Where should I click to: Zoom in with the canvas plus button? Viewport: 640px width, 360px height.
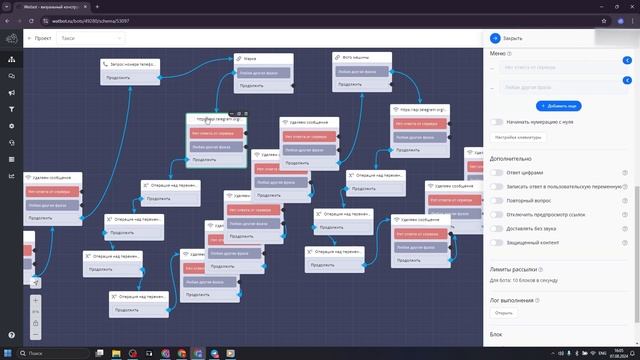point(36,300)
